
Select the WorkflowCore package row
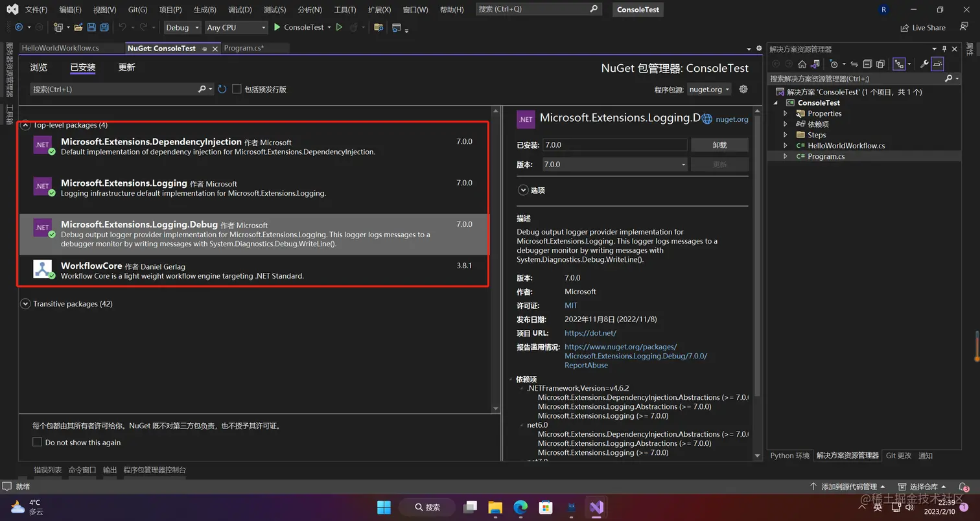click(x=254, y=270)
